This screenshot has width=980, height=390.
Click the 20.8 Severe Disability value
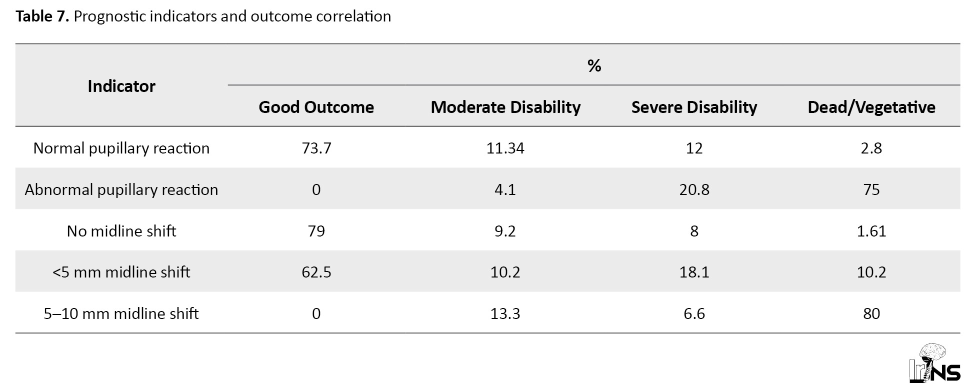694,189
